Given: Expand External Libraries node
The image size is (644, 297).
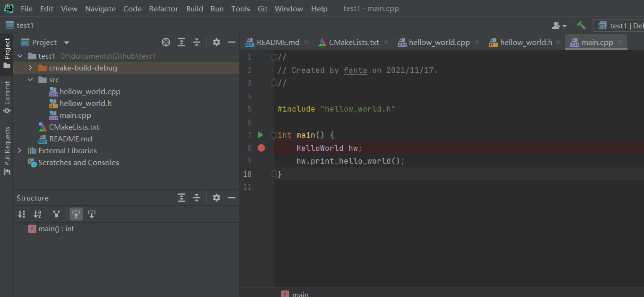Looking at the screenshot, I should coord(19,150).
